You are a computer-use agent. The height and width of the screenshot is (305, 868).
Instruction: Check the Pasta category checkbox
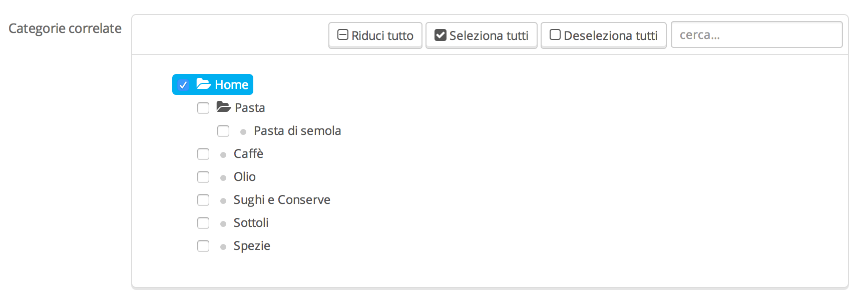tap(203, 108)
